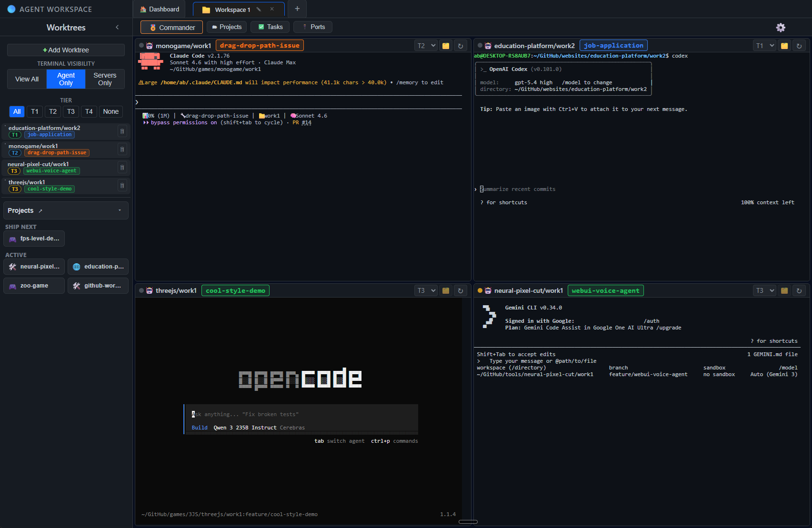Image resolution: width=812 pixels, height=528 pixels.
Task: Open the T2 tier dropdown on monogame panel
Action: pyautogui.click(x=425, y=45)
